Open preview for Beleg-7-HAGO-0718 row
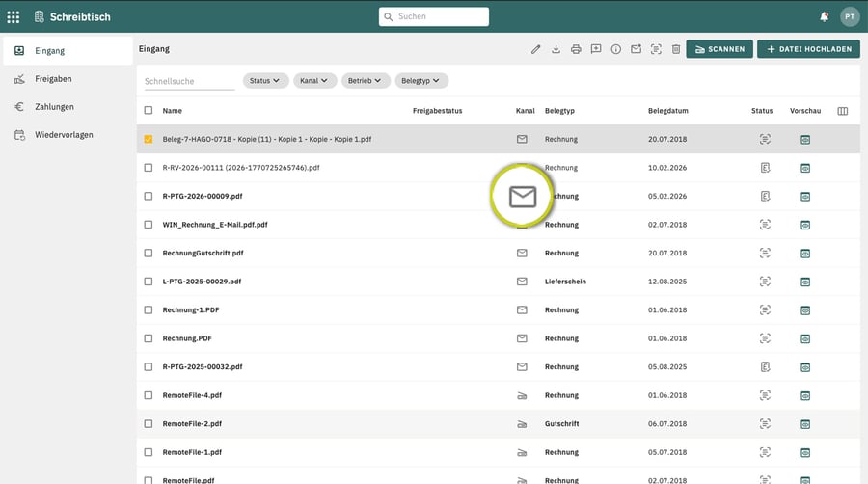 [805, 140]
